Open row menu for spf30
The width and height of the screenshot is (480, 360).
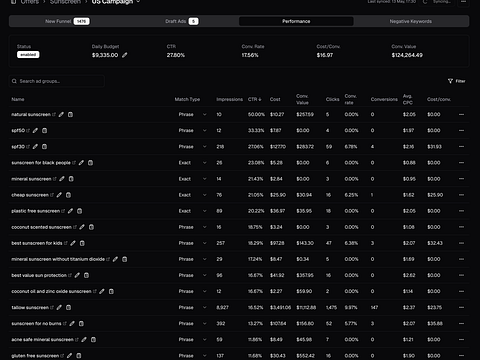click(x=461, y=146)
